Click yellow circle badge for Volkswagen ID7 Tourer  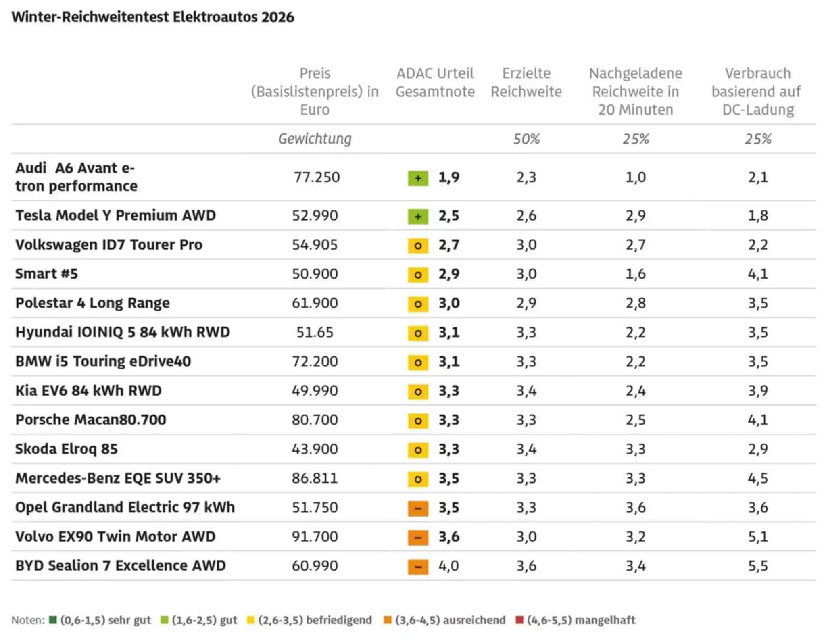click(418, 246)
